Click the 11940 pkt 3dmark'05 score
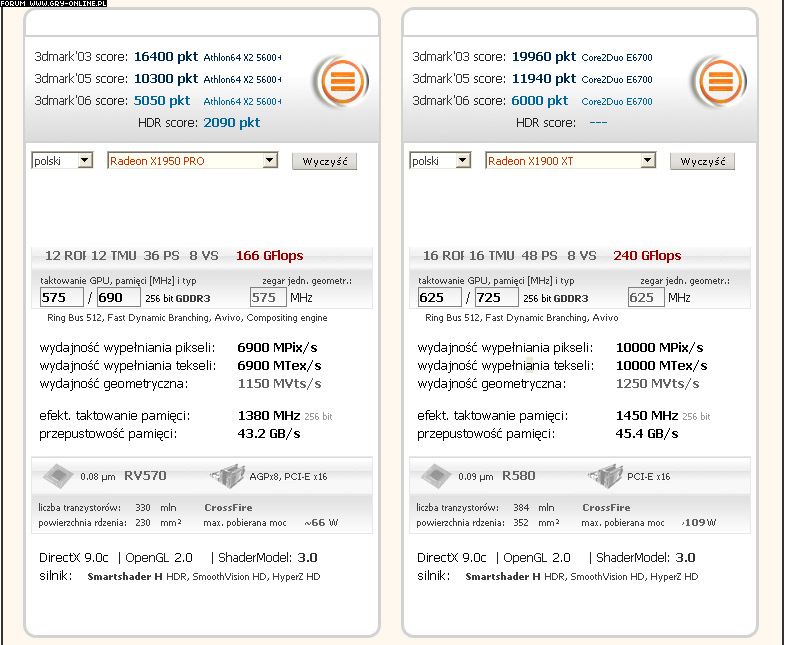The image size is (786, 645). point(544,79)
